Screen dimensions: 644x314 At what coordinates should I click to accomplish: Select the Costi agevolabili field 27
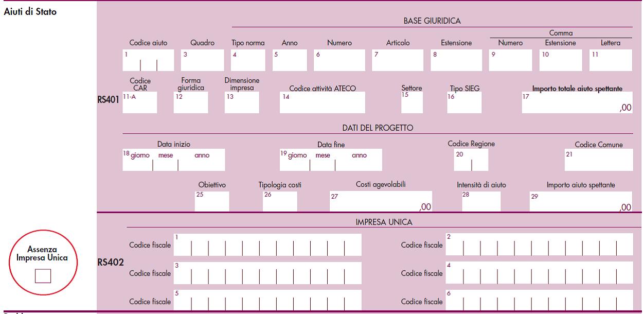pos(381,202)
